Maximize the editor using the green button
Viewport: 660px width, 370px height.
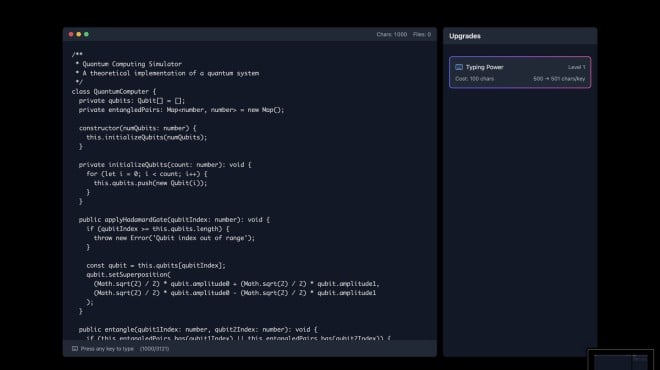[86, 34]
